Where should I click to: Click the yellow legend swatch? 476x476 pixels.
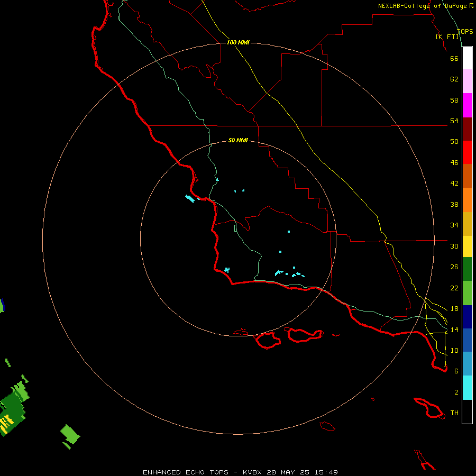tap(467, 246)
